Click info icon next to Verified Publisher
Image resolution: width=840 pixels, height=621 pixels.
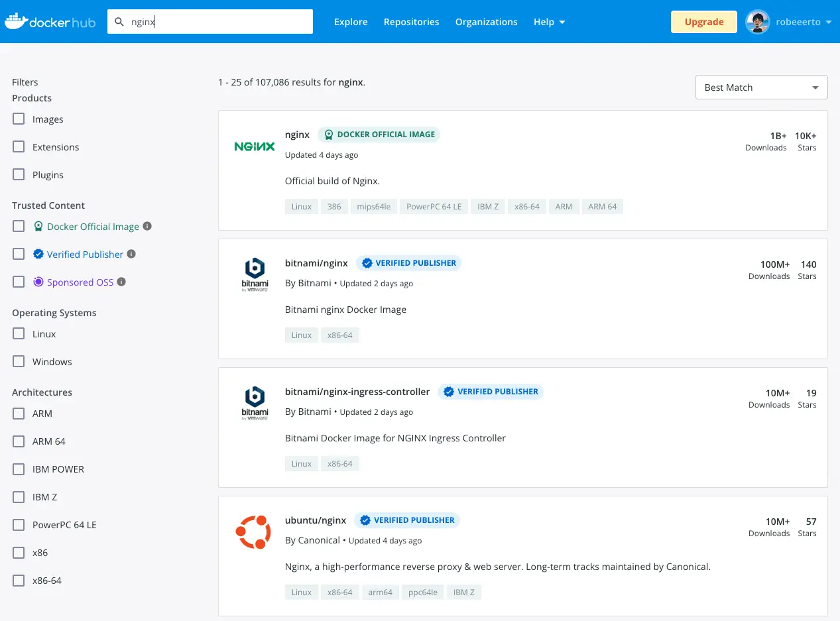[131, 254]
